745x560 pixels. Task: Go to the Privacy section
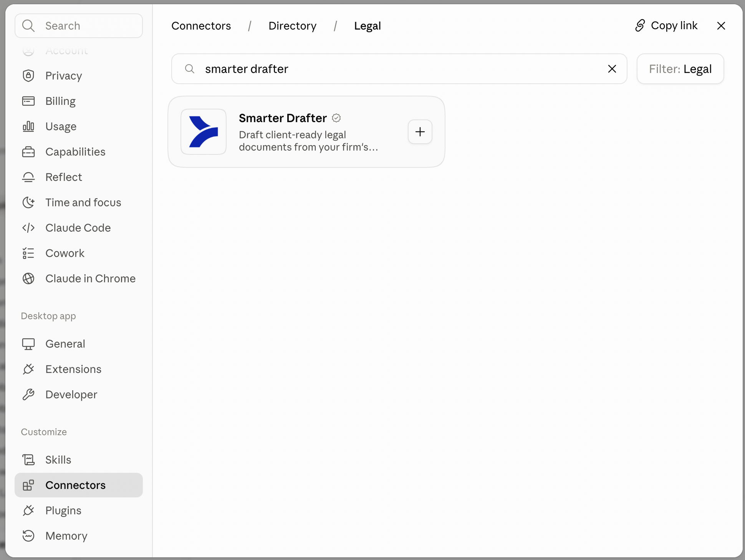(79, 76)
